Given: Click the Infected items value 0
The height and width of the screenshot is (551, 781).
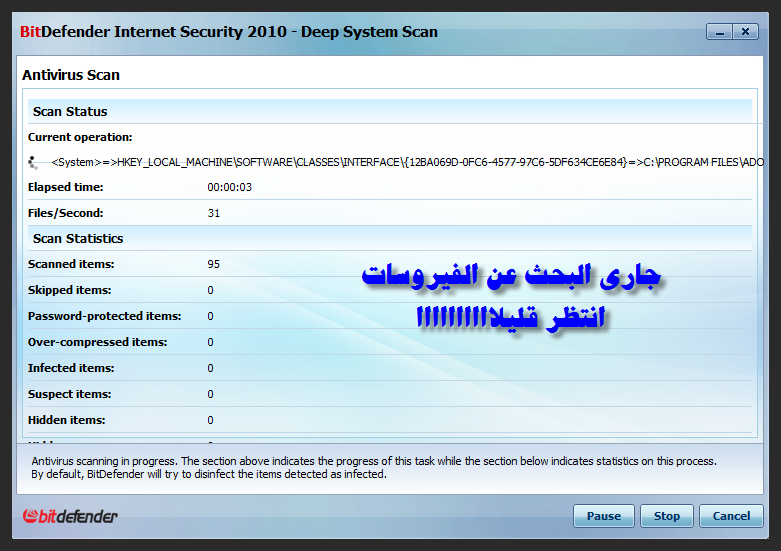Looking at the screenshot, I should click(210, 368).
